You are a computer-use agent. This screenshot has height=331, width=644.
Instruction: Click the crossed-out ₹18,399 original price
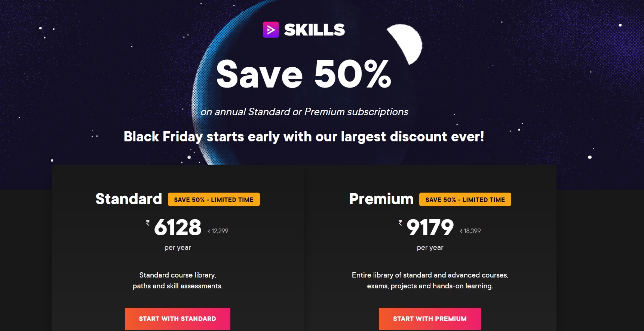[470, 231]
